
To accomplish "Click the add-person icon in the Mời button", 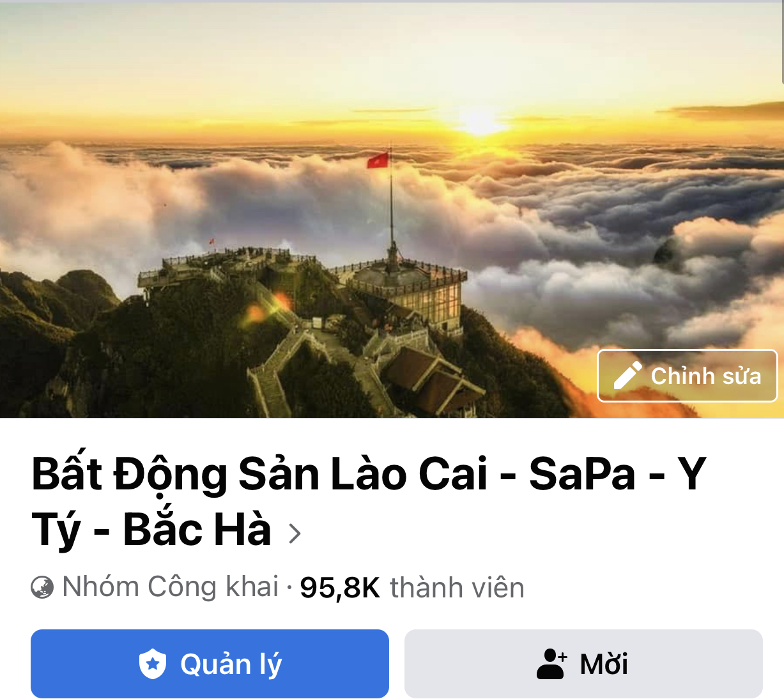I will 552,664.
